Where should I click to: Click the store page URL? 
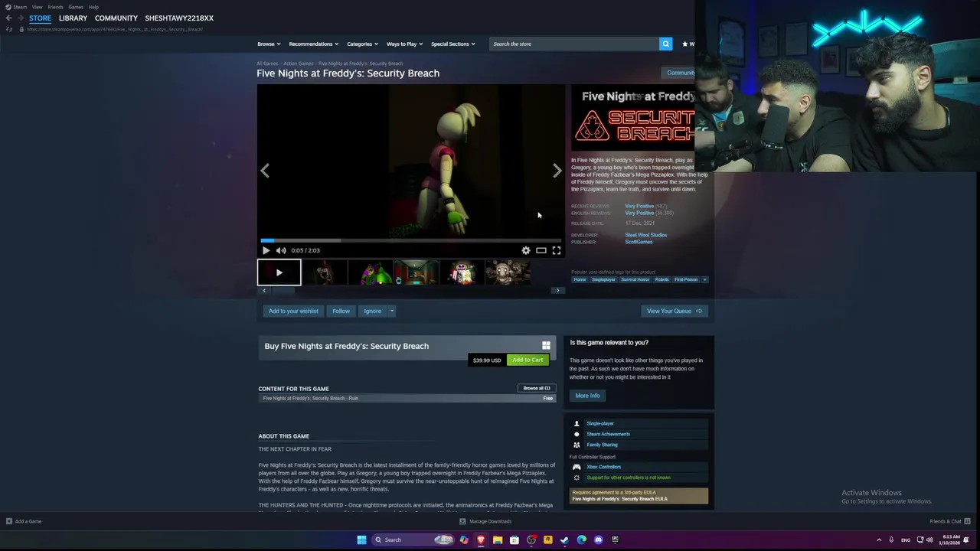[x=115, y=29]
